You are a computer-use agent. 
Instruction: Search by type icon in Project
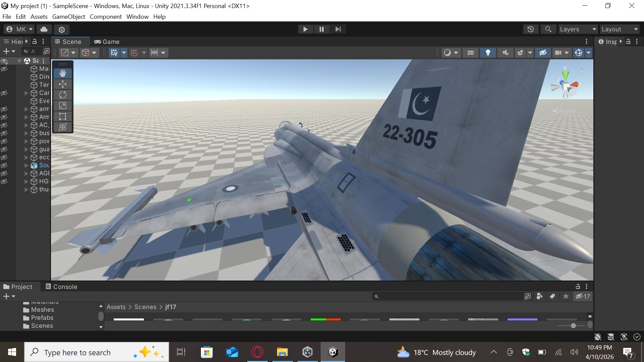540,296
